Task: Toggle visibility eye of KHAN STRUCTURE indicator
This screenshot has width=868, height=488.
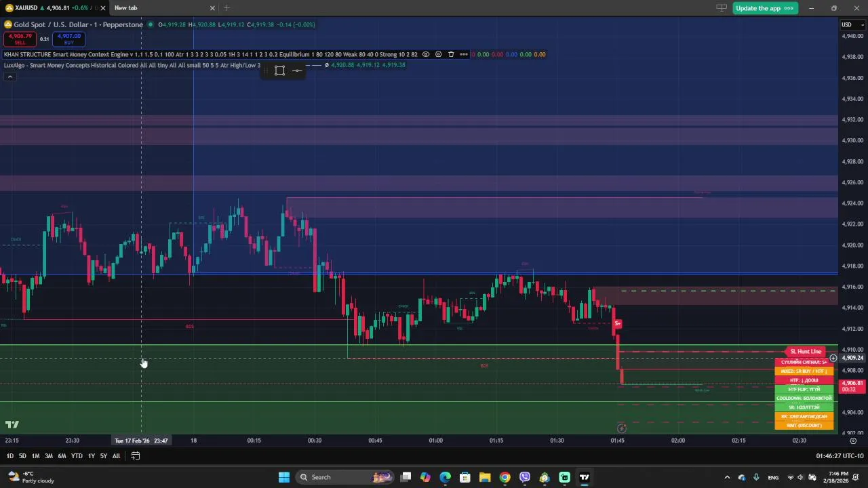Action: pos(426,54)
